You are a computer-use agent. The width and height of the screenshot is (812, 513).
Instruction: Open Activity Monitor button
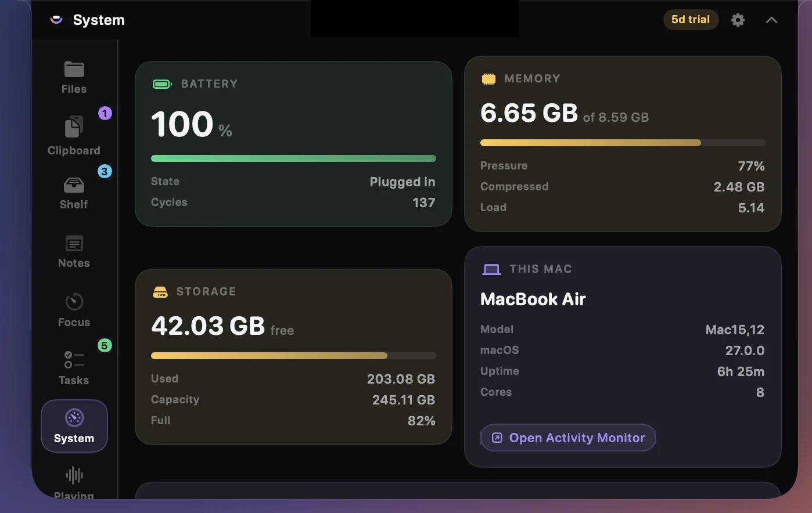[568, 438]
